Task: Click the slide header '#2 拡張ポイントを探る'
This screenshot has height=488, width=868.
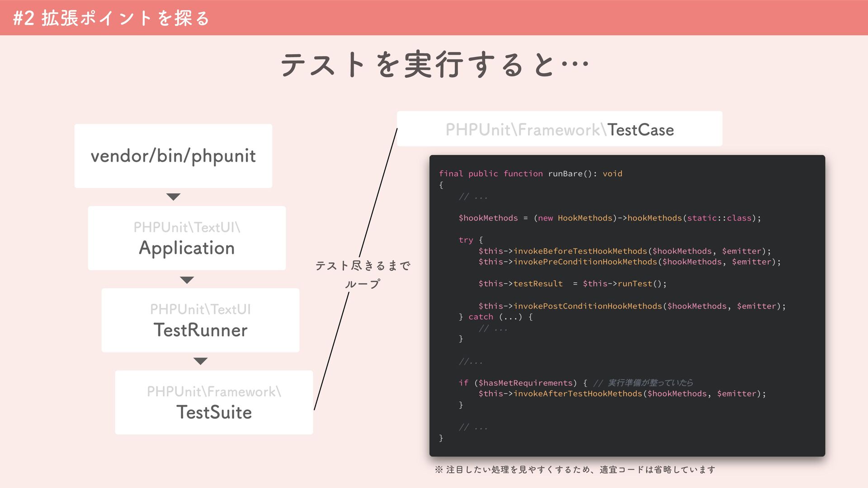Action: 111,18
